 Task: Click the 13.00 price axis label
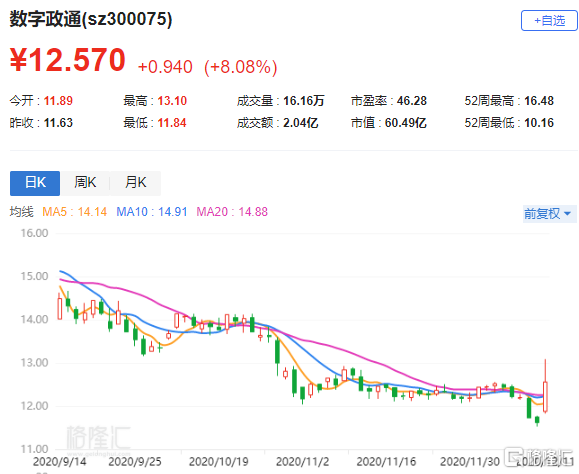pyautogui.click(x=34, y=363)
